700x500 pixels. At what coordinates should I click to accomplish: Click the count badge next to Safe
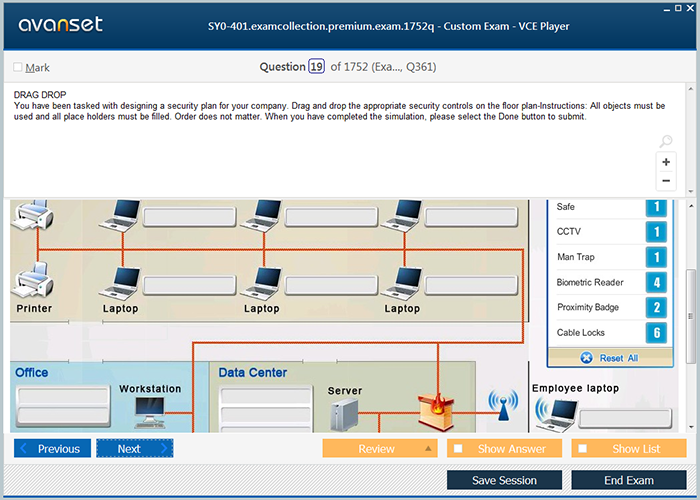coord(656,208)
